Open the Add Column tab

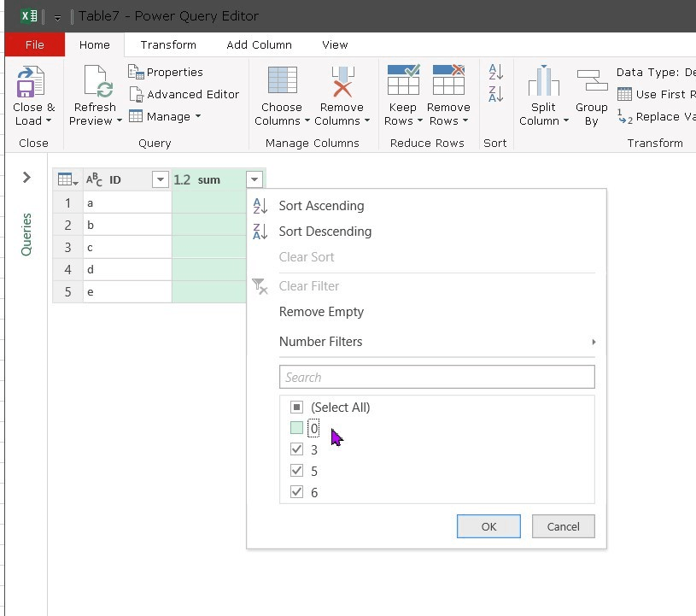(259, 44)
